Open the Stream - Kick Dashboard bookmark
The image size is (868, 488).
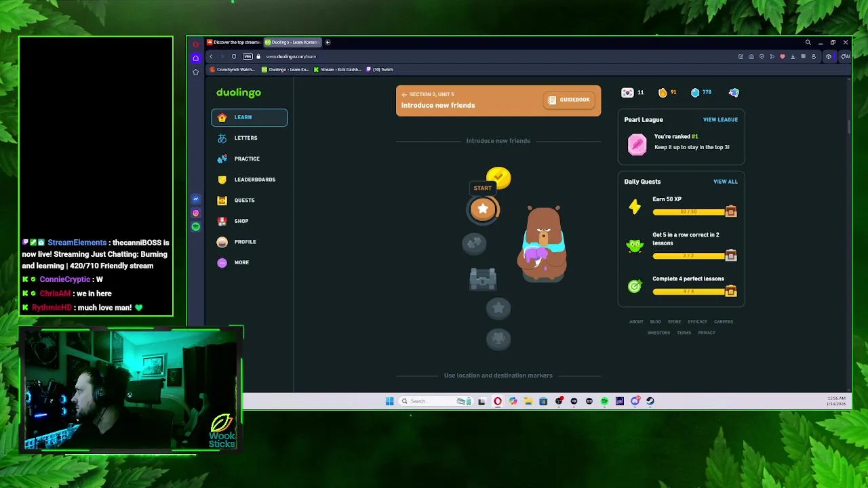click(x=337, y=69)
